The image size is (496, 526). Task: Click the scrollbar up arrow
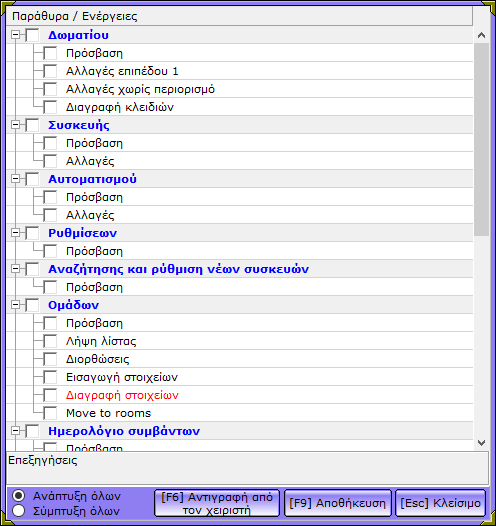point(481,35)
